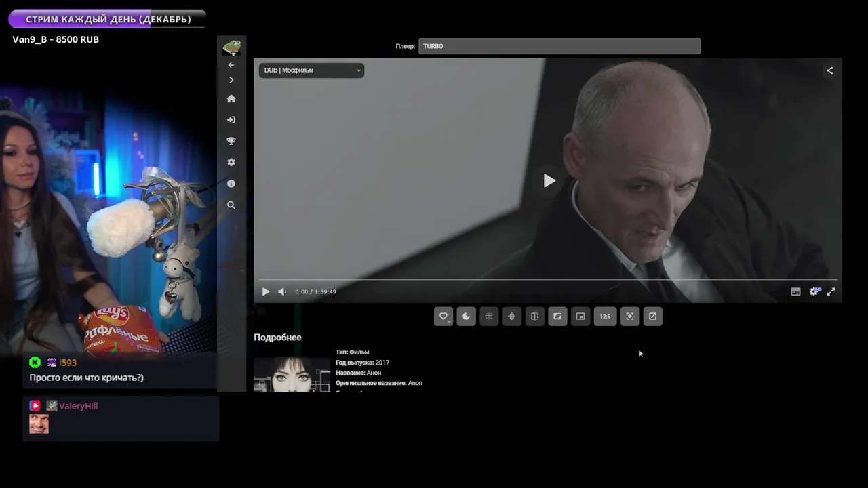Click the sidebar login icon

point(231,120)
